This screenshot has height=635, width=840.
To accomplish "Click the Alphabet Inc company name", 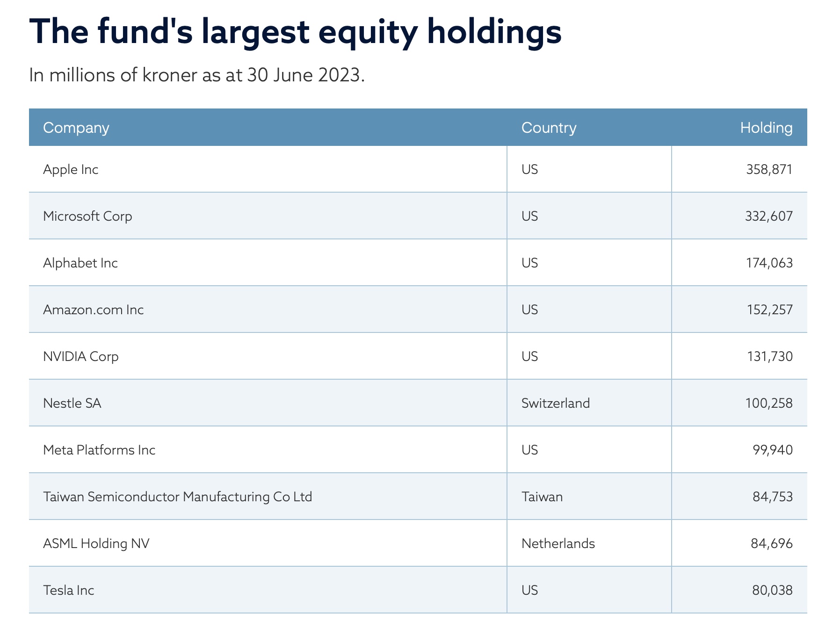I will pyautogui.click(x=80, y=263).
